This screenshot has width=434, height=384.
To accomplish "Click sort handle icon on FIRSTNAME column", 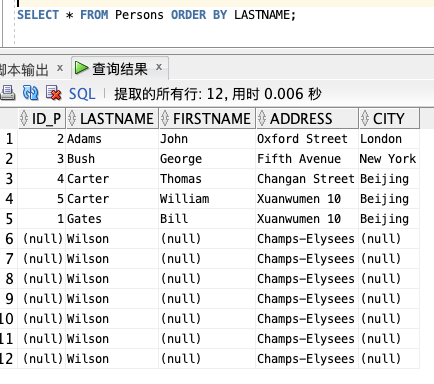I will (x=165, y=118).
